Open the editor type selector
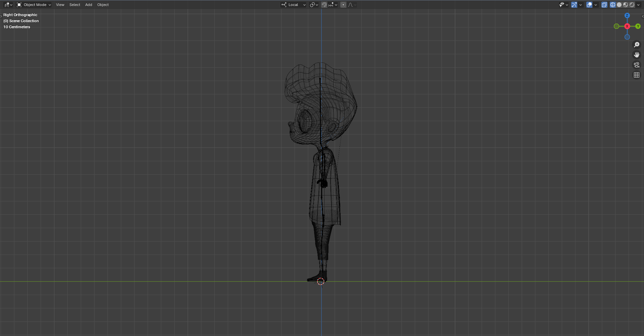Screen dimensions: 644x336 pyautogui.click(x=8, y=5)
